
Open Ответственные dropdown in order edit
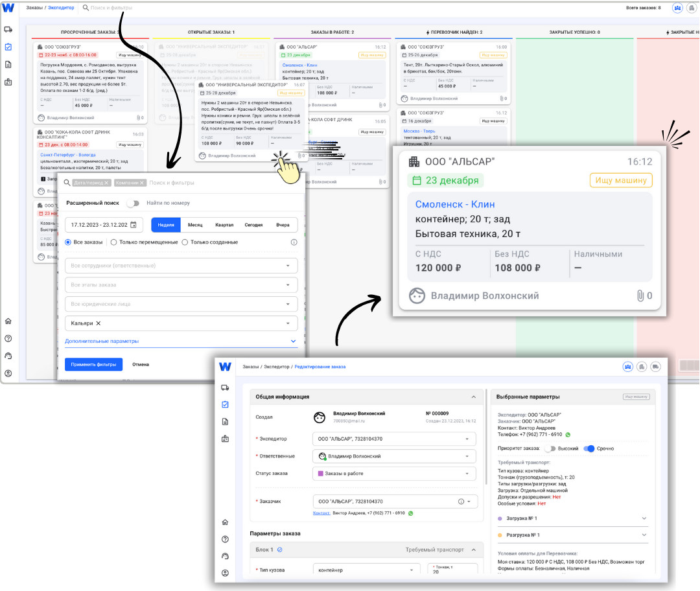[x=394, y=456]
